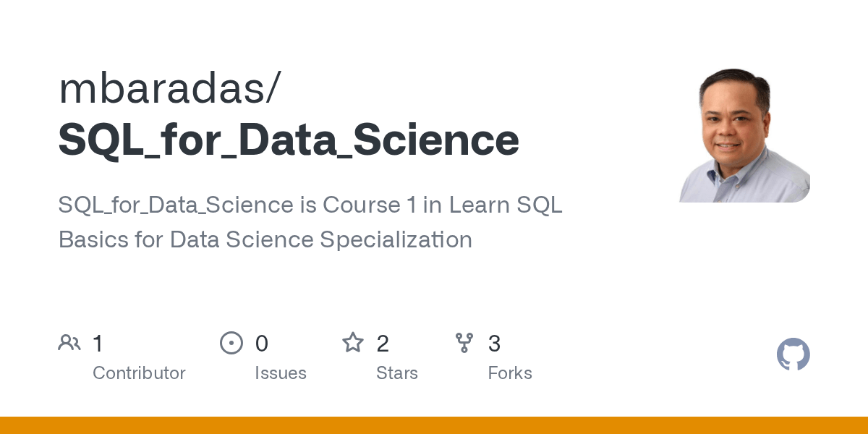
Task: Click the Forks branch icon
Action: point(464,343)
